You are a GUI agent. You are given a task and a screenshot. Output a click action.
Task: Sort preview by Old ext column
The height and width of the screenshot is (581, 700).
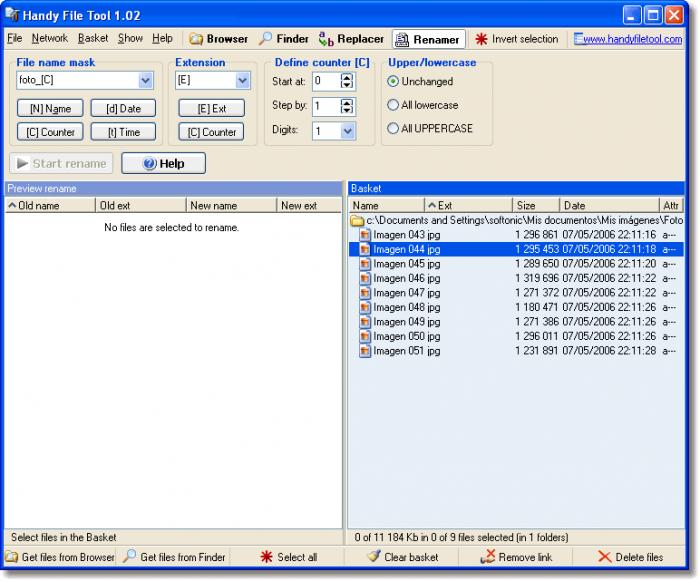(141, 205)
